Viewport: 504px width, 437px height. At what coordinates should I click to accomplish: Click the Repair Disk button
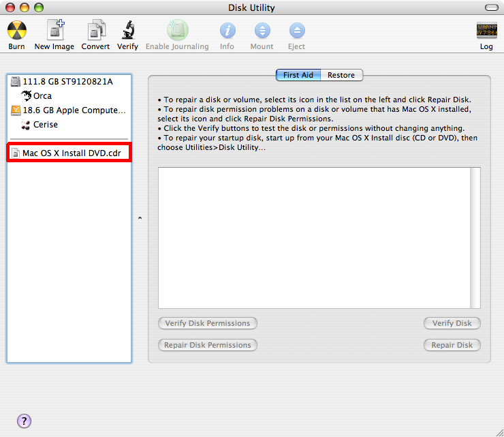452,345
